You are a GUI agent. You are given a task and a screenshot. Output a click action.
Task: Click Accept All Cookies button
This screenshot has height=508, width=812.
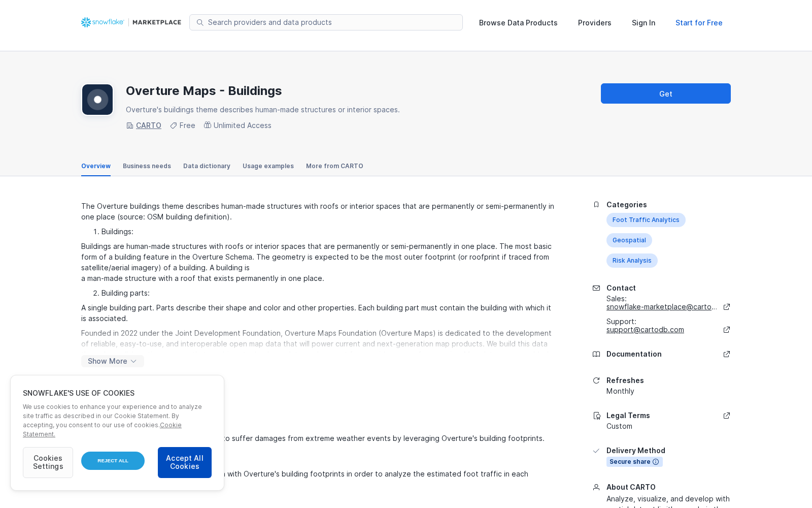click(185, 462)
